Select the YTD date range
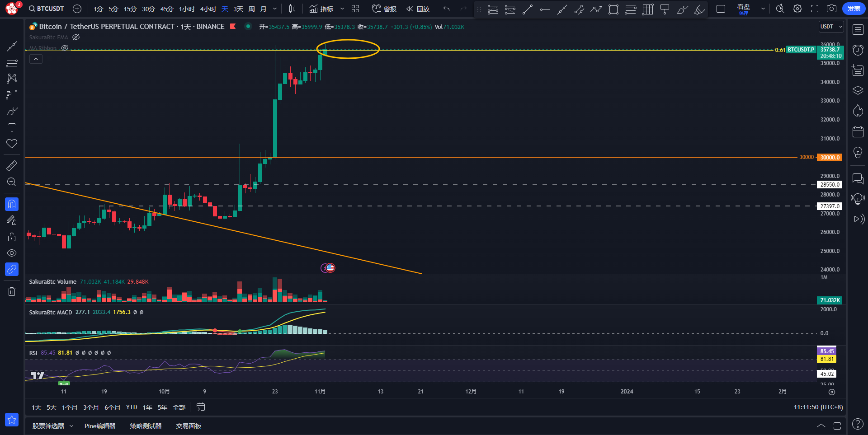 coord(132,407)
